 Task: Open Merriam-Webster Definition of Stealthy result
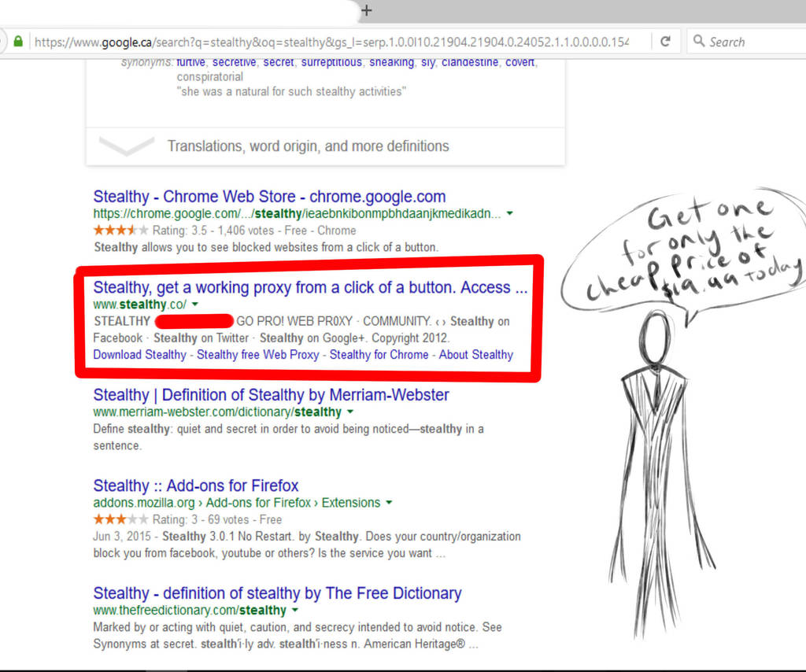pos(271,395)
